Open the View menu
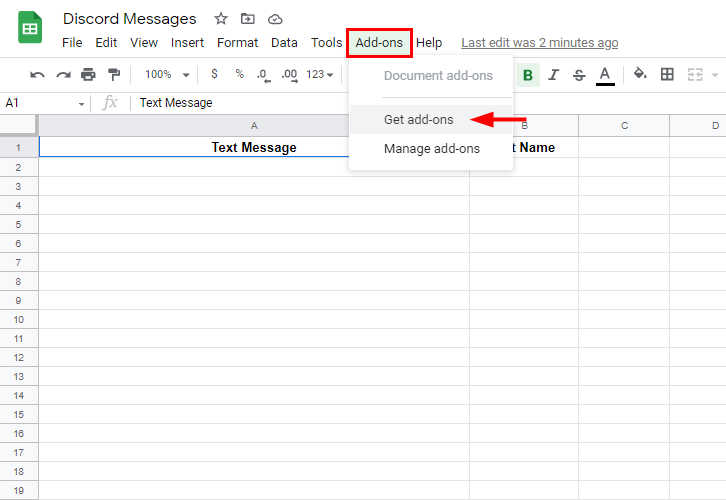Viewport: 726px width, 500px height. point(144,43)
